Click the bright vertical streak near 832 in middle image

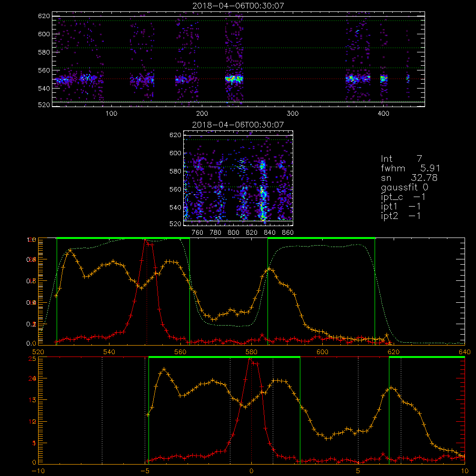[263, 191]
